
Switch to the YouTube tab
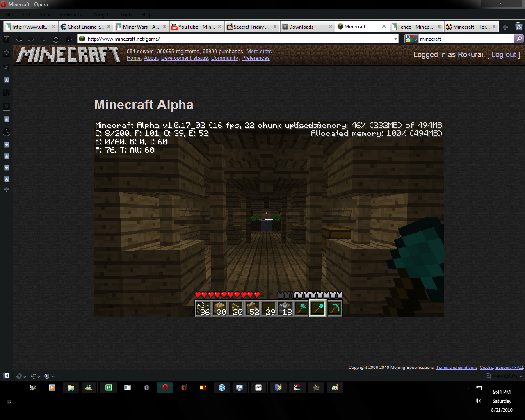point(196,27)
